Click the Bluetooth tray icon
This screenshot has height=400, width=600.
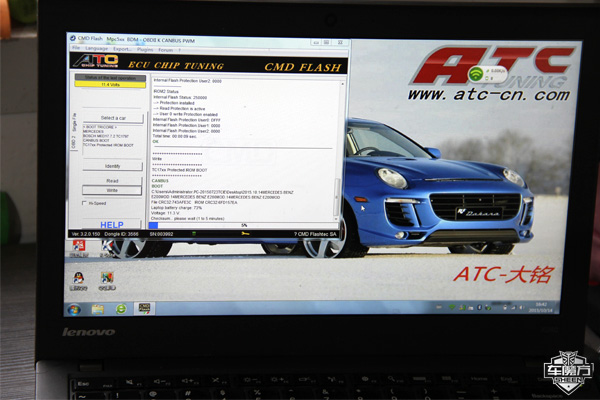(x=479, y=307)
